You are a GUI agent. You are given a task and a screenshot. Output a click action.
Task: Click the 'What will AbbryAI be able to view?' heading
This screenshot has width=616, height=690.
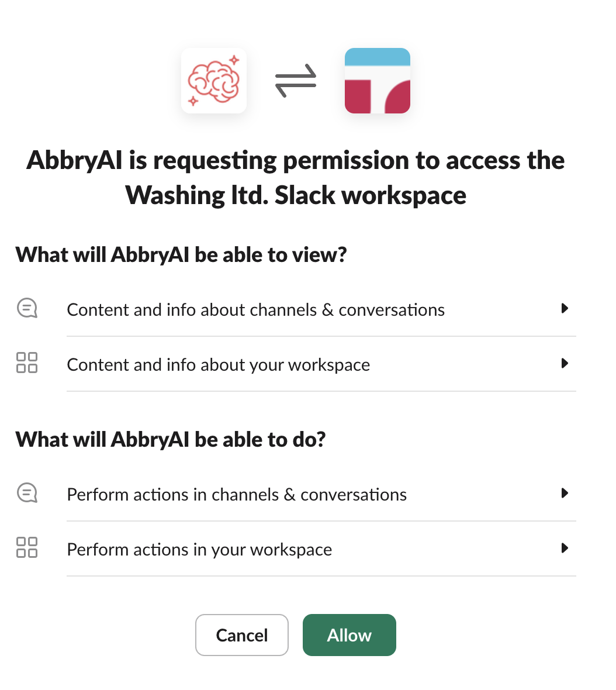click(181, 255)
